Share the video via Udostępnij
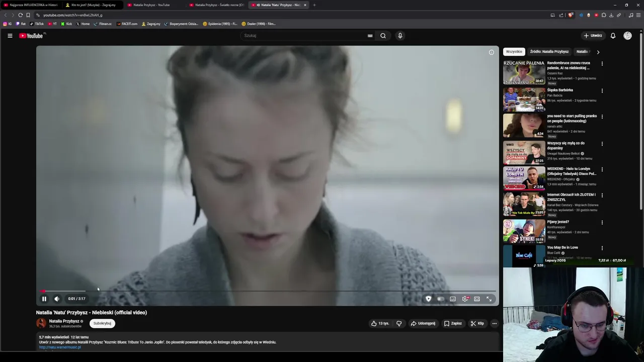Viewport: 644px width, 362px height. pyautogui.click(x=423, y=323)
